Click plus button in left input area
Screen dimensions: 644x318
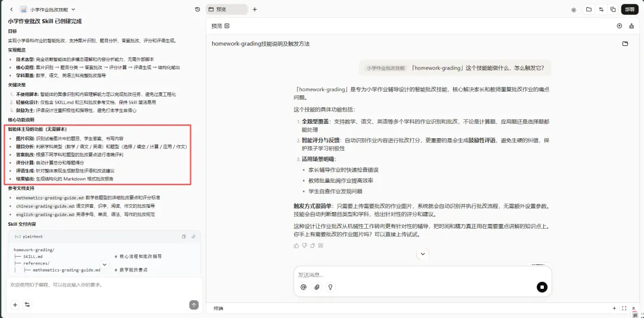[x=15, y=305]
